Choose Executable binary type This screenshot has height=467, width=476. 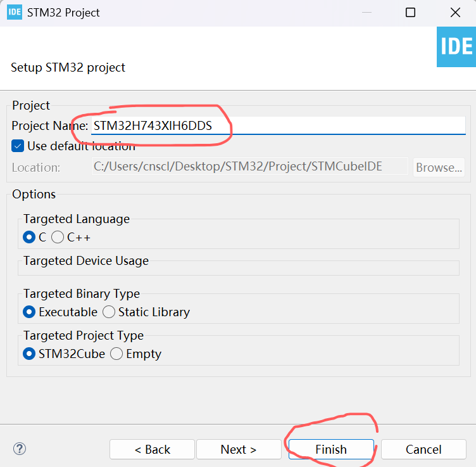29,312
